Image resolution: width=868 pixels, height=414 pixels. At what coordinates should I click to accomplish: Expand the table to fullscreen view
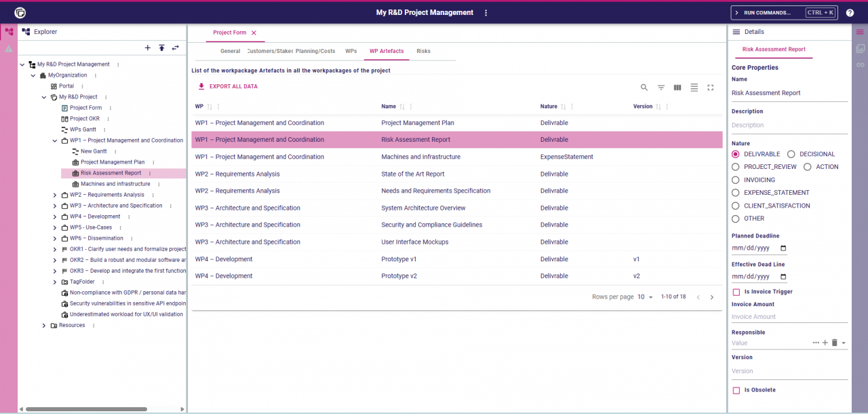[x=711, y=87]
